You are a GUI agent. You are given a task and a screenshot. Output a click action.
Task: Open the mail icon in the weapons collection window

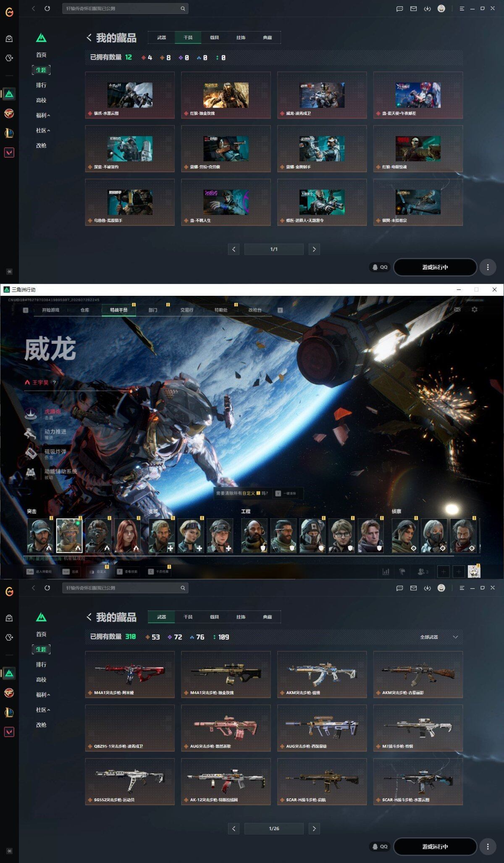[x=414, y=588]
